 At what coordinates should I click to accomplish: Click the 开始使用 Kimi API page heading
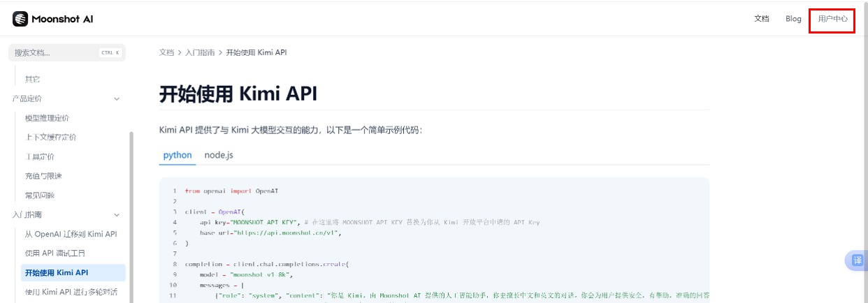[238, 94]
